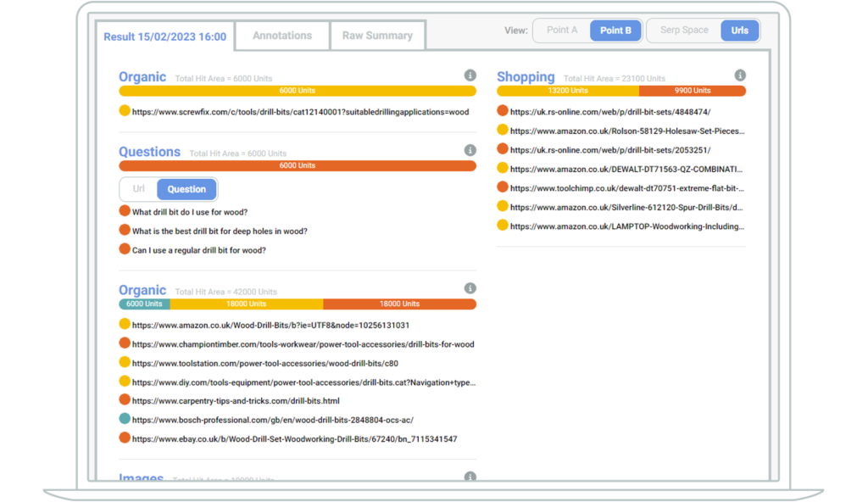868x502 pixels.
Task: Click top Organic yellow 6000 Units bar
Action: tap(298, 91)
